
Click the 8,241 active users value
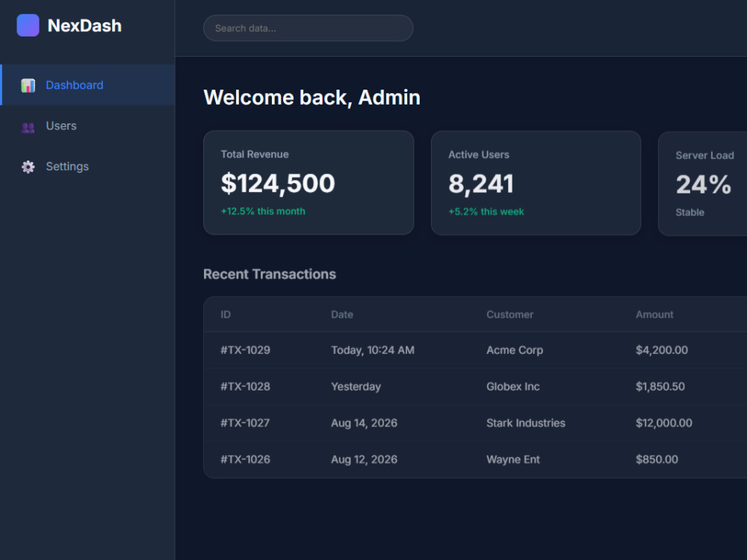(481, 184)
